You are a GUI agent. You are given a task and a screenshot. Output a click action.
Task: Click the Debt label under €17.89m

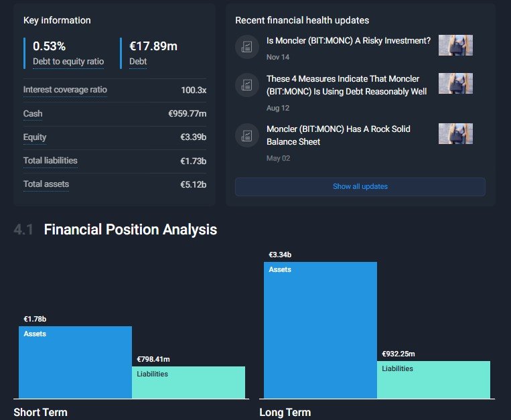point(139,62)
